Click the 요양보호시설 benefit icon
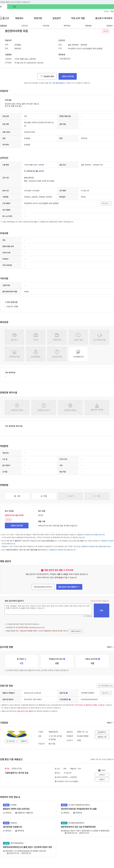Image resolution: width=114 pixels, height=868 pixels. click(x=57, y=352)
